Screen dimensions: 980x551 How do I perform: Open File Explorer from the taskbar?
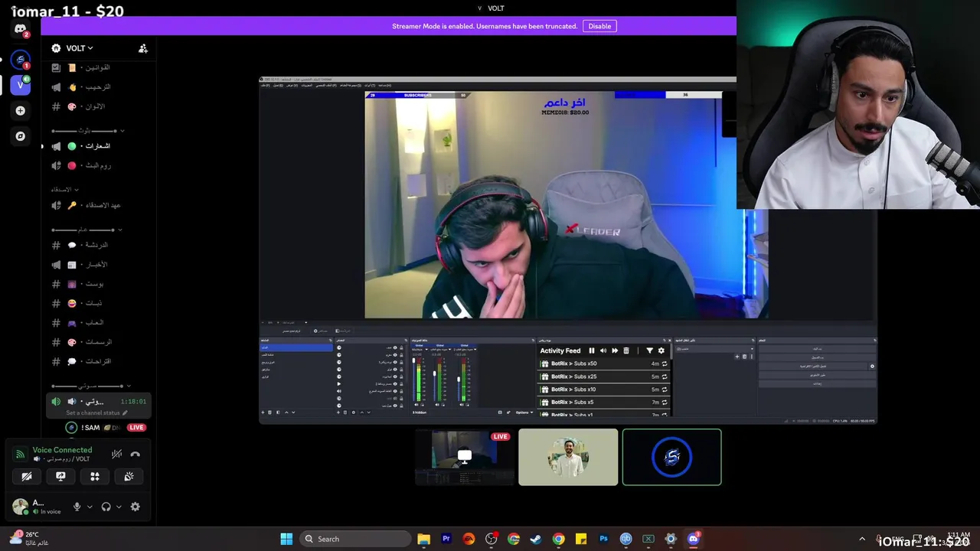423,539
